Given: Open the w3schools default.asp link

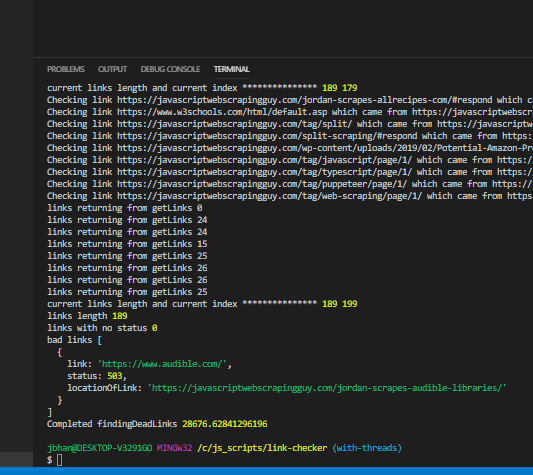Looking at the screenshot, I should 222,112.
